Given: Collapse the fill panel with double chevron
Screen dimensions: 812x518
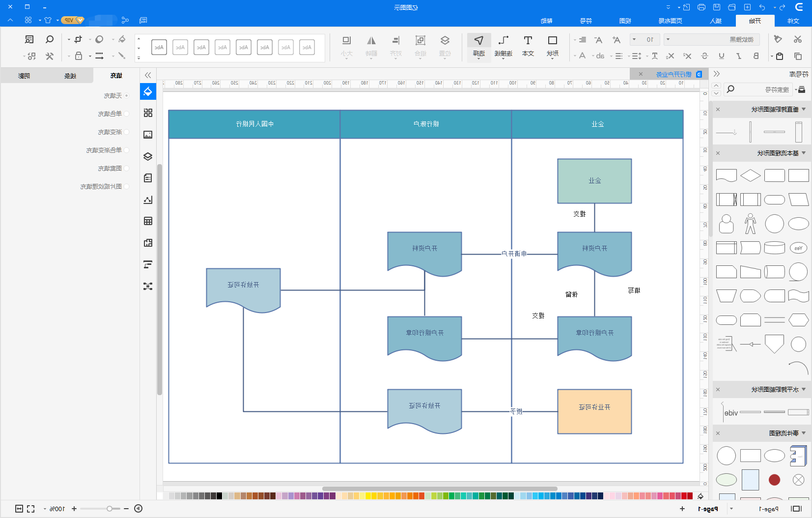Looking at the screenshot, I should tap(148, 75).
